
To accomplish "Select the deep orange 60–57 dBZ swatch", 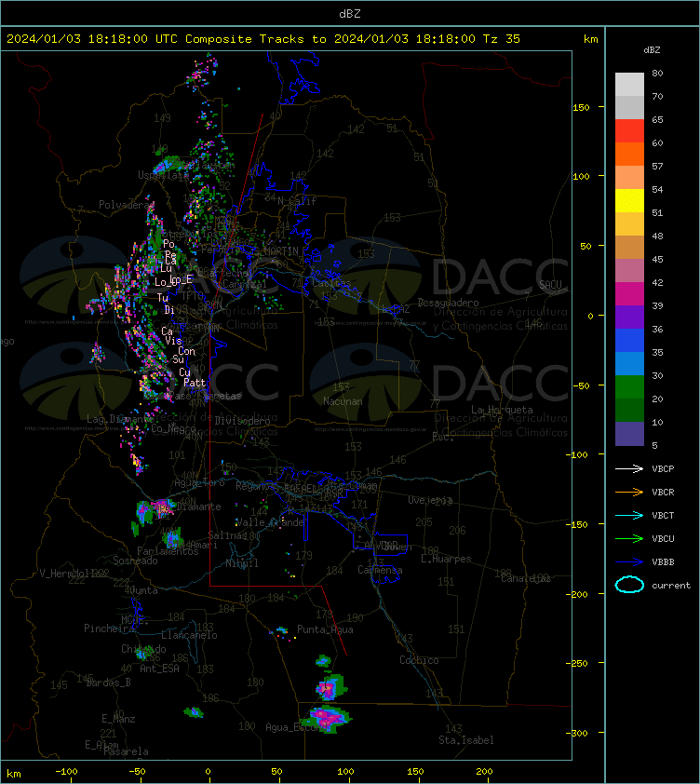I will pyautogui.click(x=629, y=154).
